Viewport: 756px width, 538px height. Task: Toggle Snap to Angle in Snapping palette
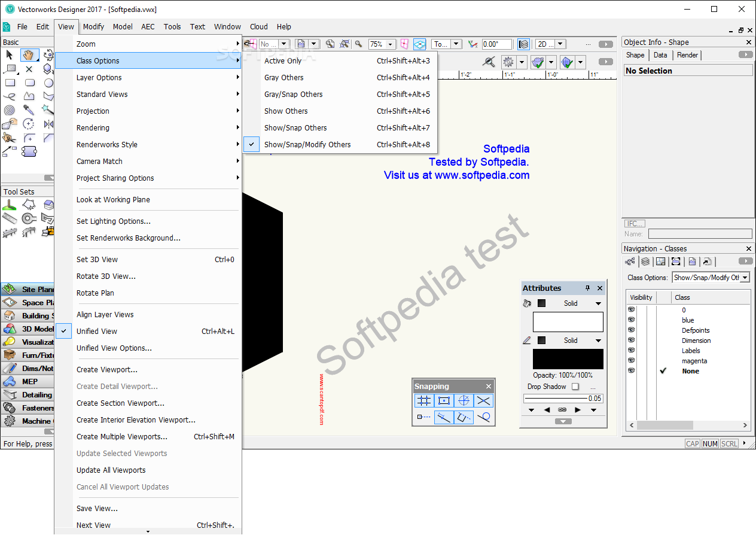click(464, 401)
